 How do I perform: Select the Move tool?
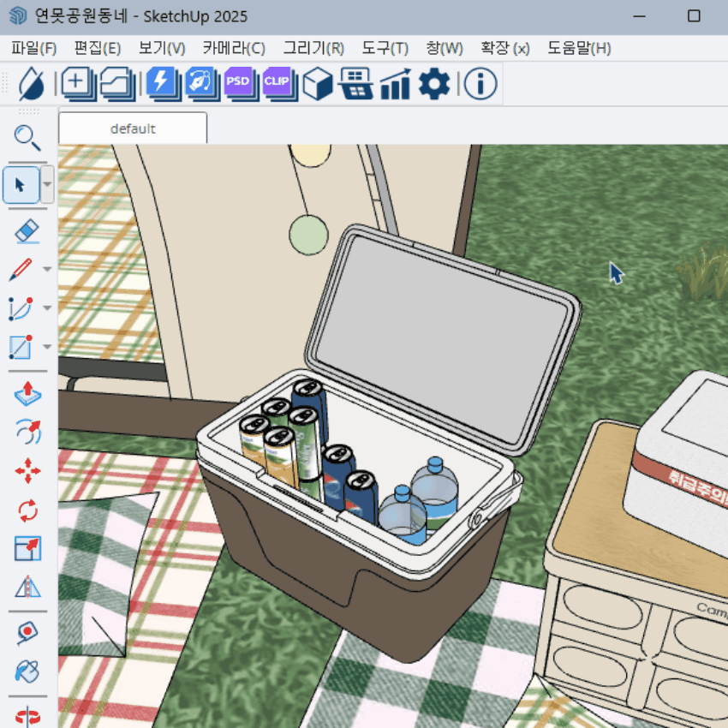pyautogui.click(x=27, y=470)
